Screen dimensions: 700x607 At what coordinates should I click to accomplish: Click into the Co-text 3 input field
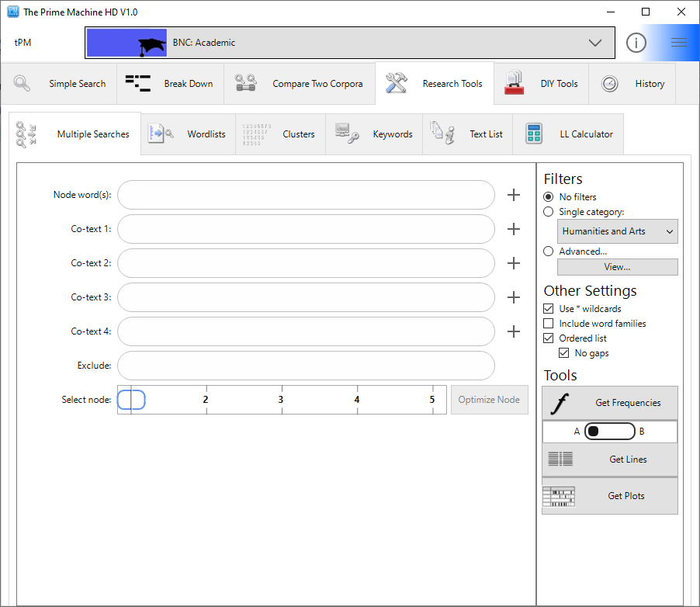(306, 297)
